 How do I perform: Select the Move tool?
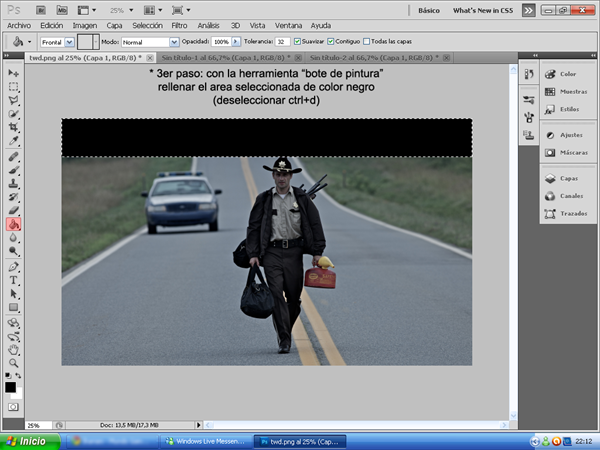coord(14,74)
